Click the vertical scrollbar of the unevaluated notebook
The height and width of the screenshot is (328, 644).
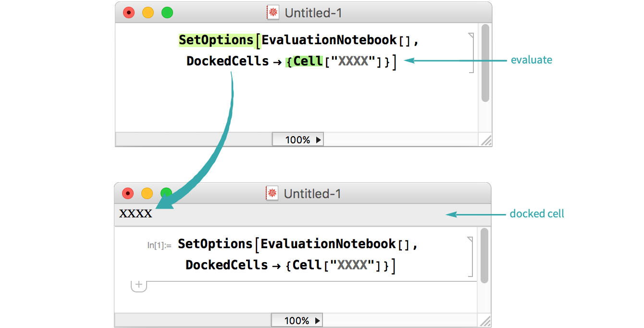click(485, 63)
